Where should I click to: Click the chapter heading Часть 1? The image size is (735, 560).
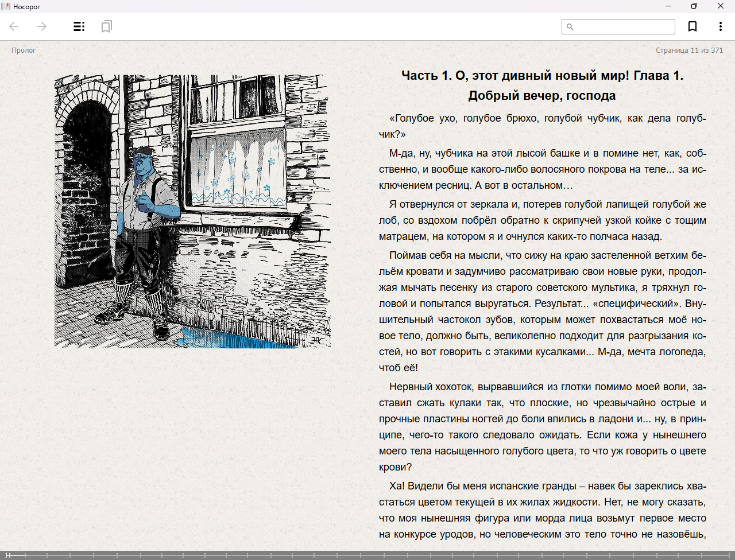[542, 85]
